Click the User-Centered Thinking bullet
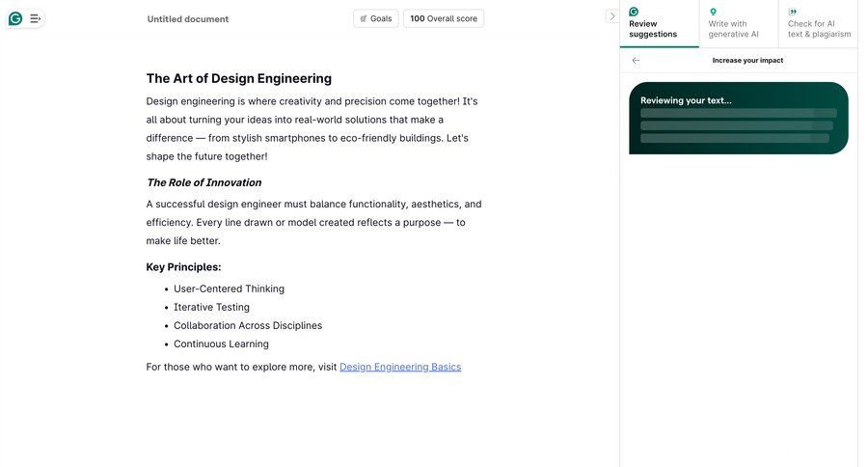Viewport: 868px width, 467px height. [230, 288]
